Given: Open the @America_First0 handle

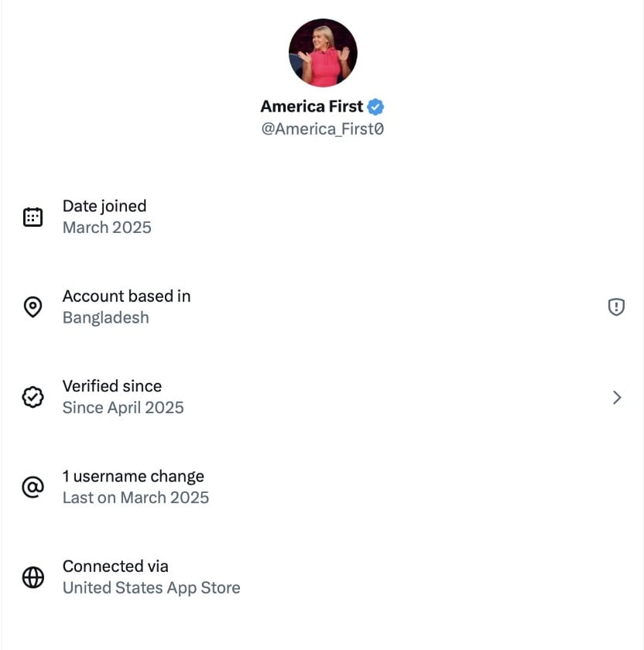Looking at the screenshot, I should pos(323,129).
